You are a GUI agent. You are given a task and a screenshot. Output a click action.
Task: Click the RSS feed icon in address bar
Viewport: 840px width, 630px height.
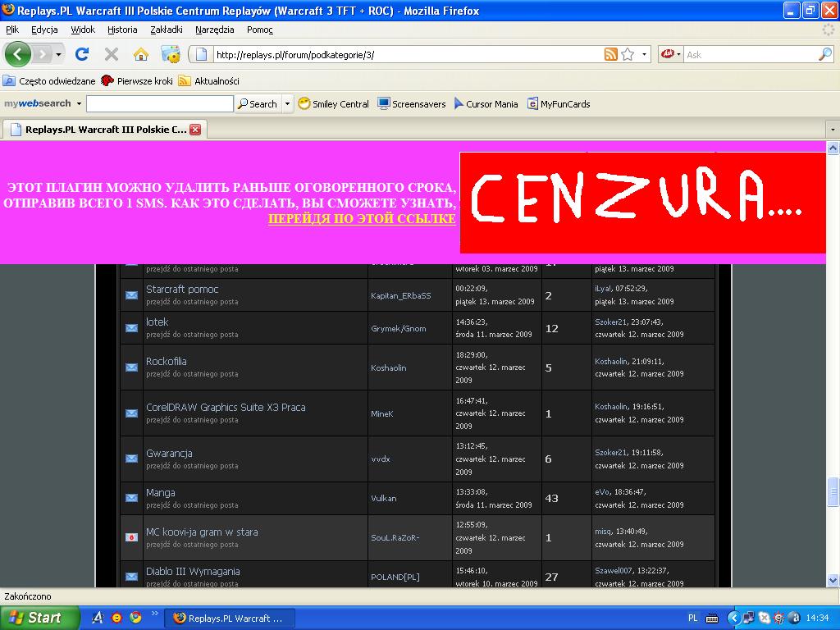click(x=610, y=54)
